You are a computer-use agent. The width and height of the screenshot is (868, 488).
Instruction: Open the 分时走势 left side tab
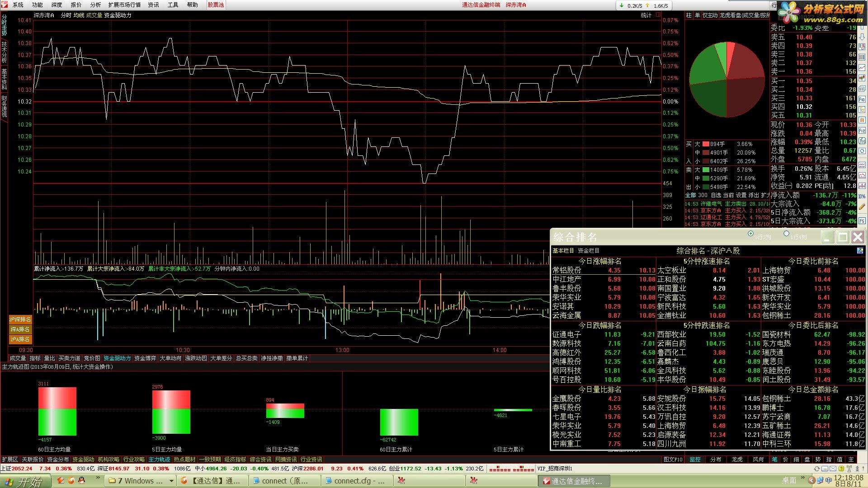4,25
